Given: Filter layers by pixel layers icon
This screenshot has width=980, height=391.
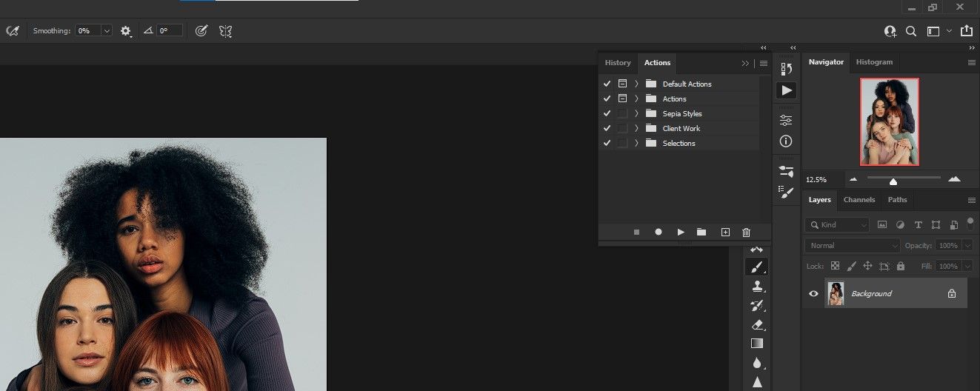Looking at the screenshot, I should click(882, 224).
